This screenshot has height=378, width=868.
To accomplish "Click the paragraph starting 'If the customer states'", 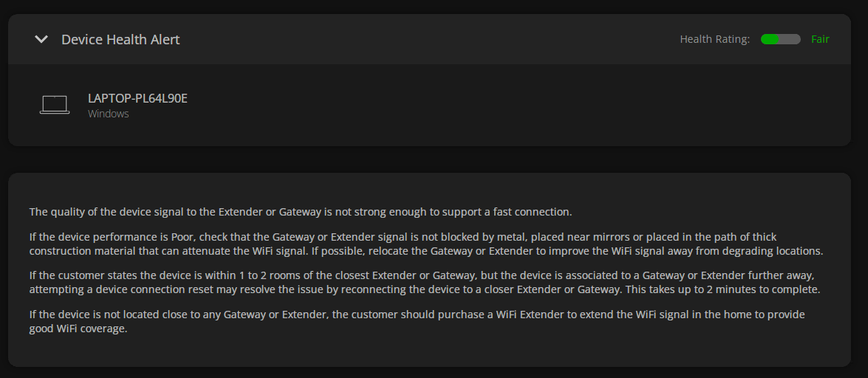I will [x=422, y=282].
